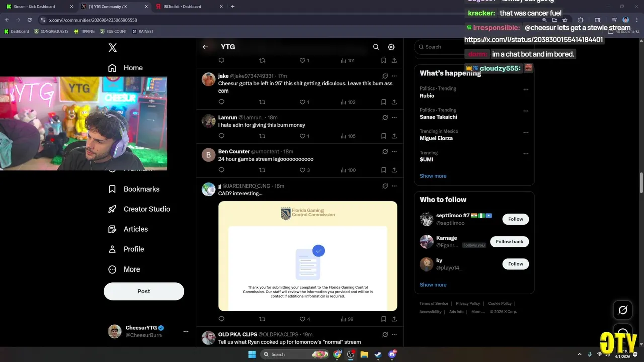View analytics on Lamrun's post
The image size is (644, 362).
(348, 136)
